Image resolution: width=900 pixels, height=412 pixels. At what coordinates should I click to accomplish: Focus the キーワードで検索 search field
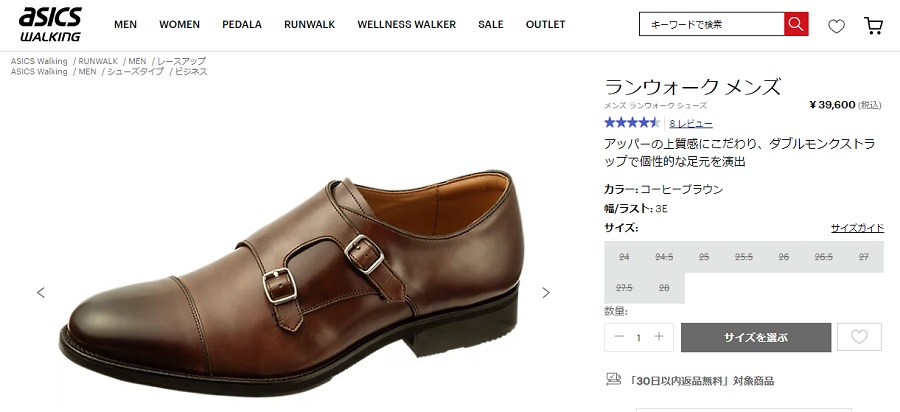pyautogui.click(x=711, y=24)
